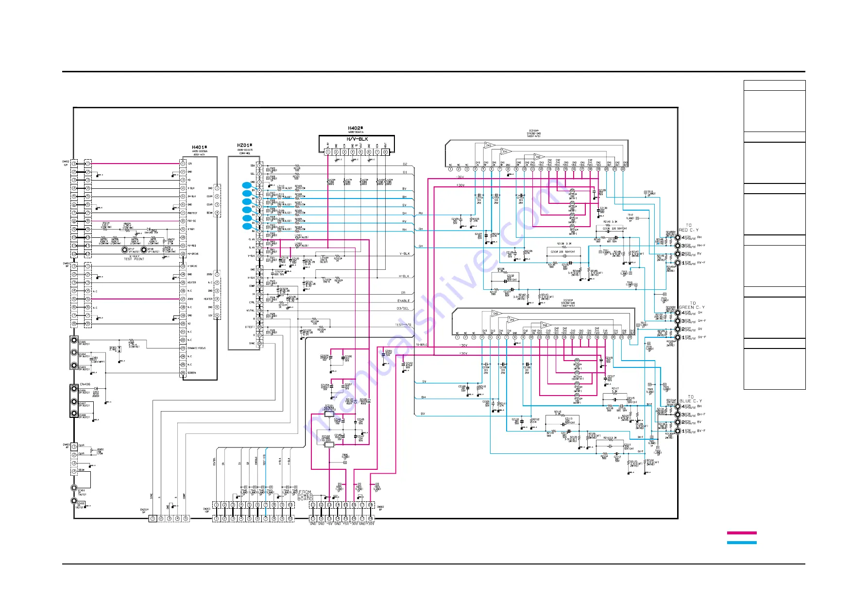Click the GT406 jack on CN406
868x613 pixels.
(x=74, y=388)
